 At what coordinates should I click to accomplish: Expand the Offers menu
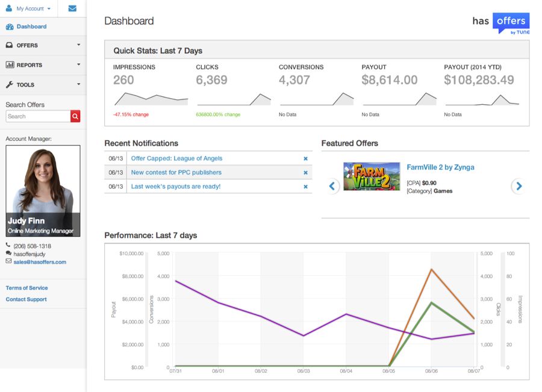coord(42,45)
